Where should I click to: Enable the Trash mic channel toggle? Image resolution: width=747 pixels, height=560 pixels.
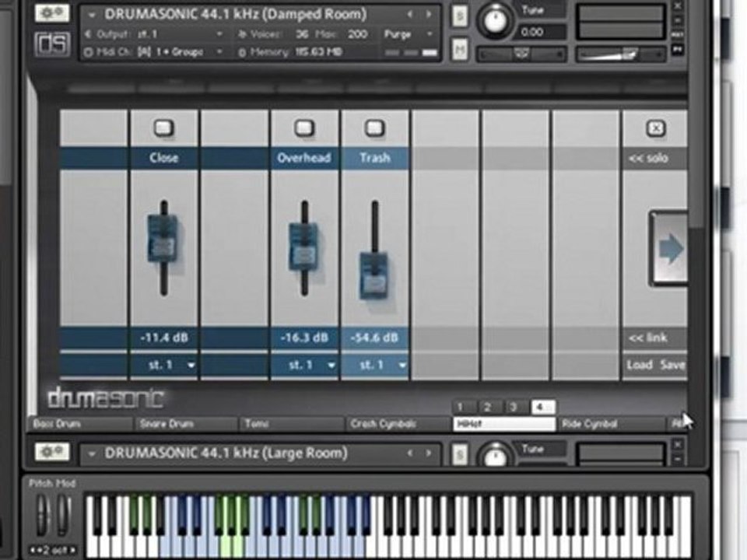click(374, 128)
